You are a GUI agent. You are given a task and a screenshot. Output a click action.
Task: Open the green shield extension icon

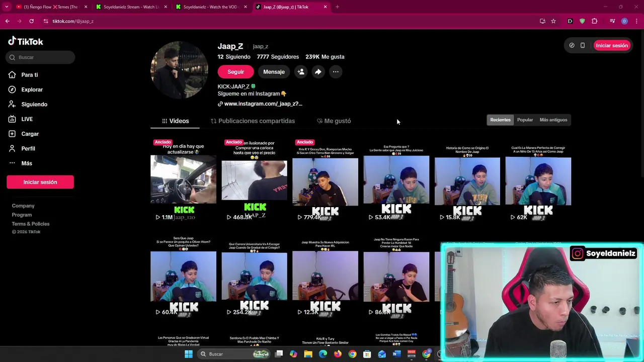582,21
